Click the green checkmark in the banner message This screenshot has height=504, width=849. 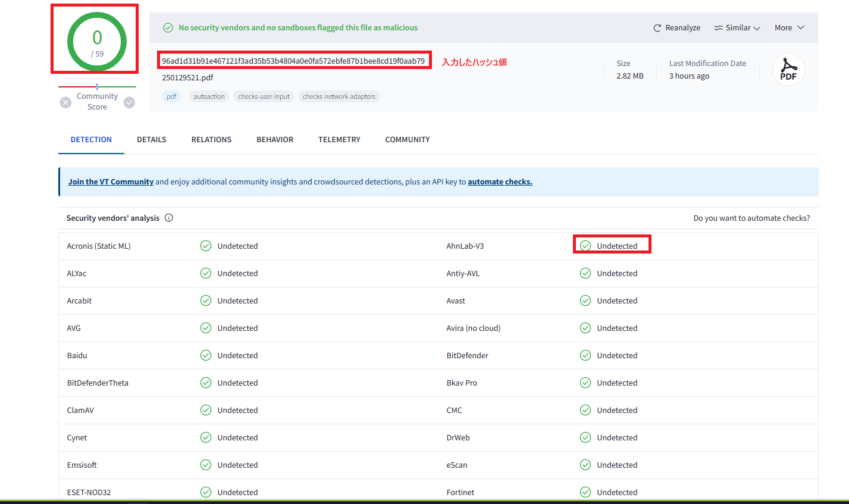click(x=167, y=27)
